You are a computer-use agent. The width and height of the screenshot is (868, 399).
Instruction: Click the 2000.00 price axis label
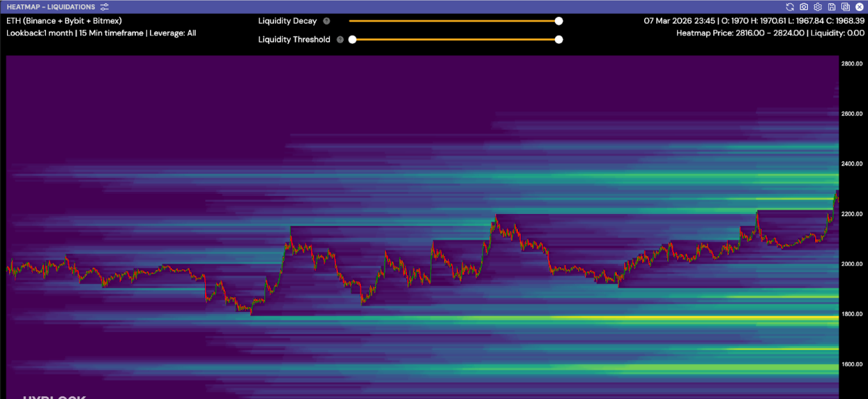tap(852, 264)
